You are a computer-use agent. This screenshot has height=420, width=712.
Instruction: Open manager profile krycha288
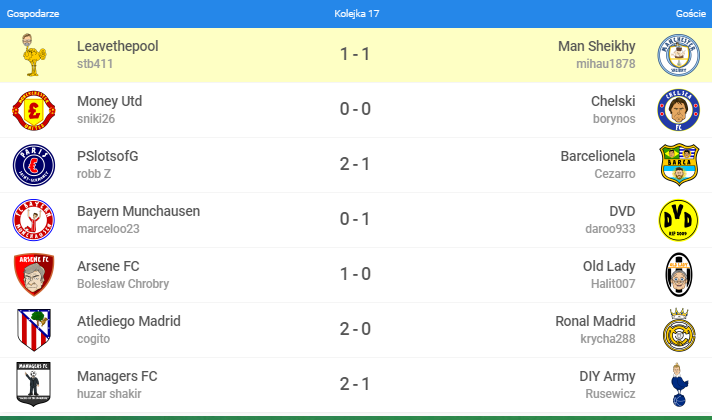coord(608,339)
